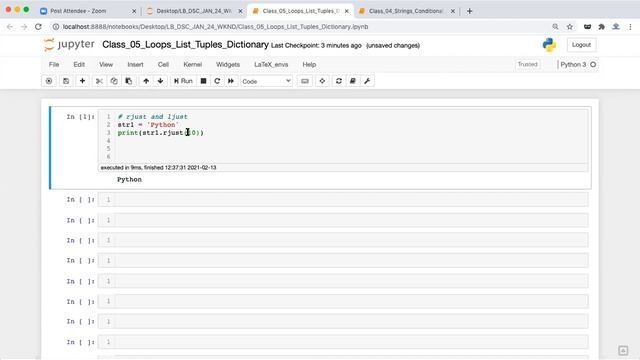Screen dimensions: 640x360
Task: Open the Edit menu
Action: [x=79, y=64]
